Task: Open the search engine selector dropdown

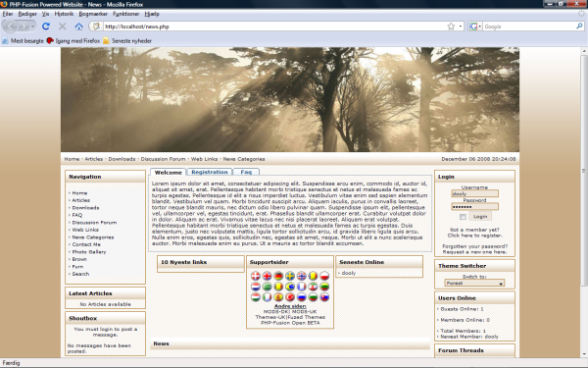Action: tap(475, 26)
